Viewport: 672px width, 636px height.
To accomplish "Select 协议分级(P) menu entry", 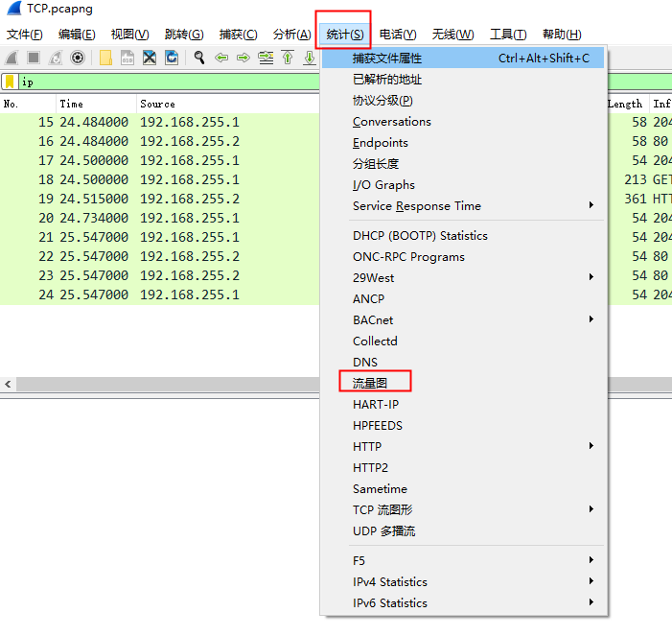I will tap(463, 100).
